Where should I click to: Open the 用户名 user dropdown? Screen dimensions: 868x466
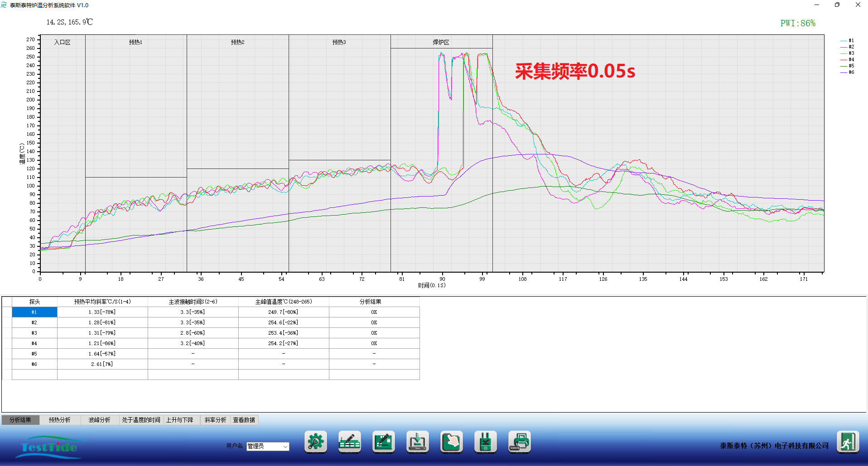point(268,447)
